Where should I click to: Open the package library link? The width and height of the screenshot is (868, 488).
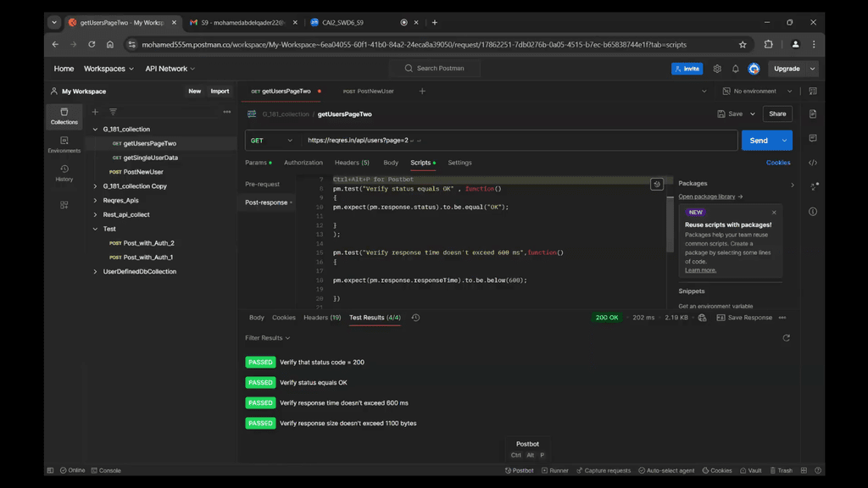pos(710,197)
